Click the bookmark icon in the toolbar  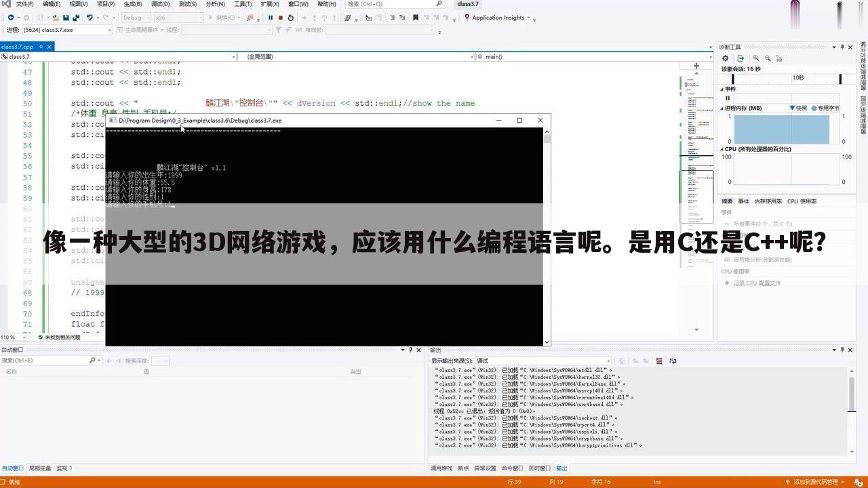click(x=416, y=18)
